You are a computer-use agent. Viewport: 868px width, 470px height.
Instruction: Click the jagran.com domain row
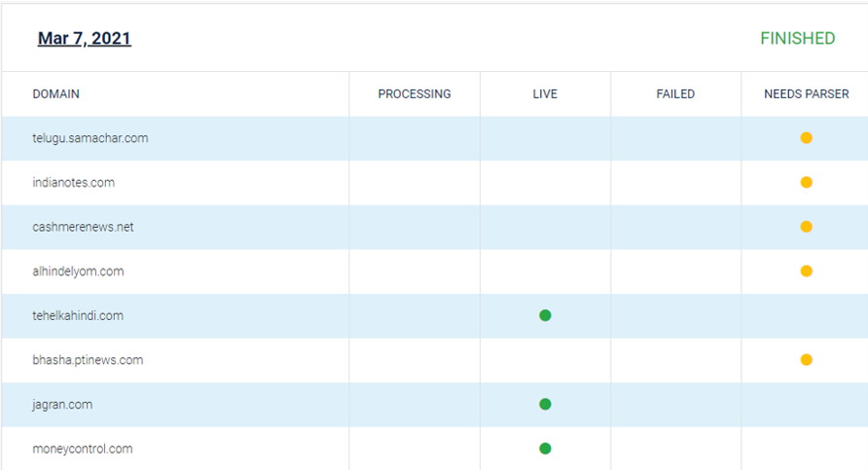[435, 404]
